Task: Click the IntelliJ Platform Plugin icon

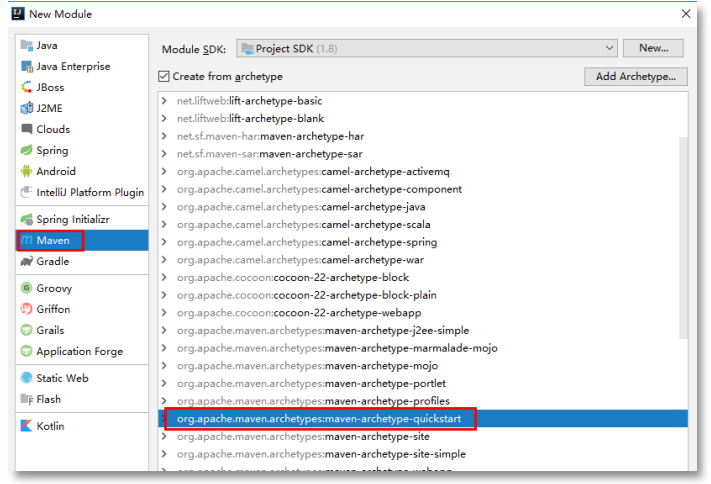Action: coord(27,192)
